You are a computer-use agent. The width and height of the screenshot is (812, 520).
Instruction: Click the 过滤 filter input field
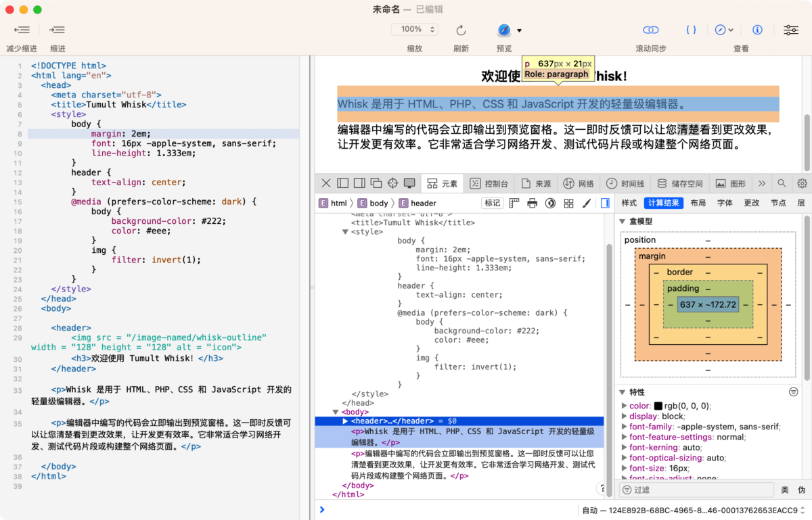(x=697, y=490)
